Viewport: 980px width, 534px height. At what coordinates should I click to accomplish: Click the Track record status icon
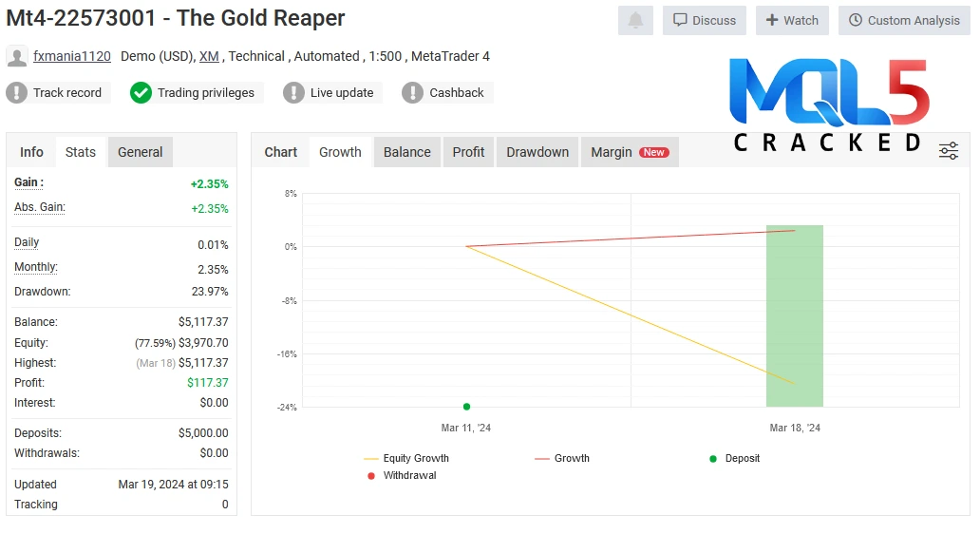point(16,92)
